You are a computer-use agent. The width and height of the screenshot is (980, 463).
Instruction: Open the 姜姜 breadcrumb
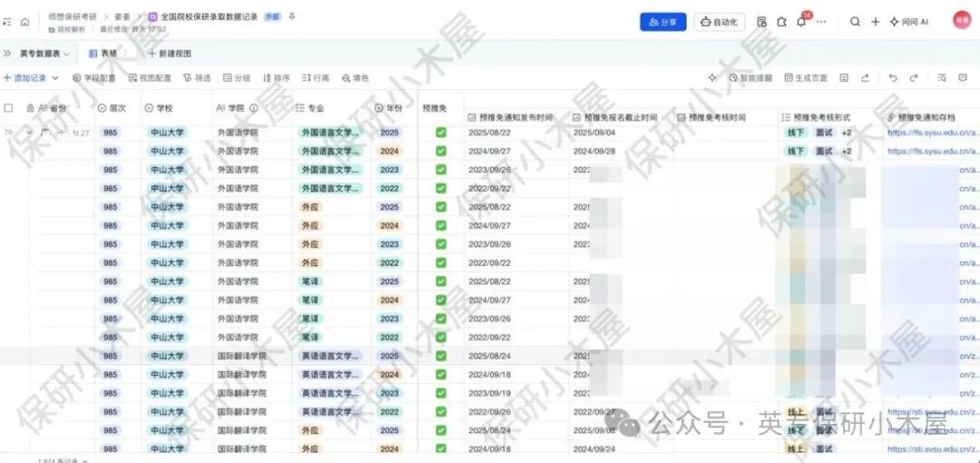pyautogui.click(x=122, y=17)
